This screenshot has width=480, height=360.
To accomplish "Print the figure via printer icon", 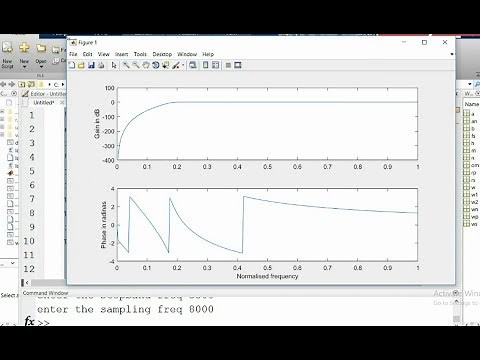I will (101, 65).
